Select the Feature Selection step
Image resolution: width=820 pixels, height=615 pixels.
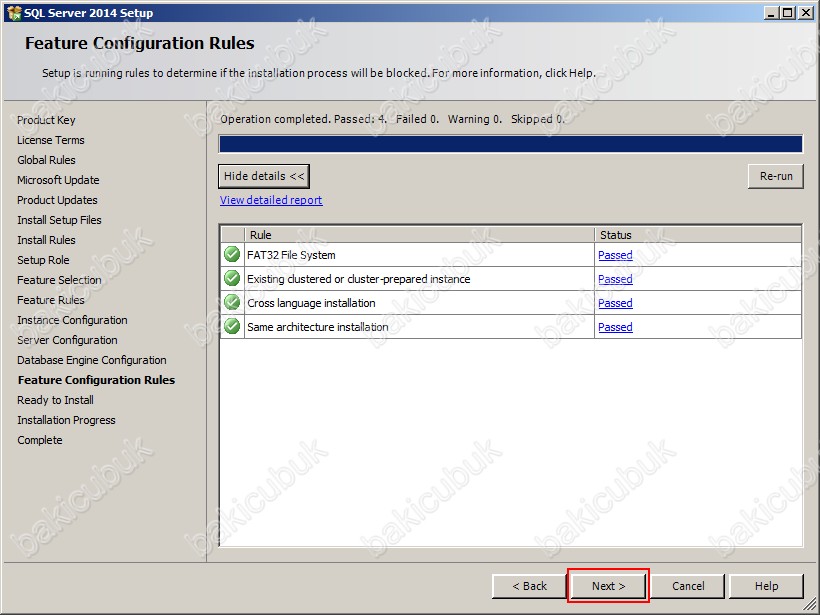click(59, 280)
